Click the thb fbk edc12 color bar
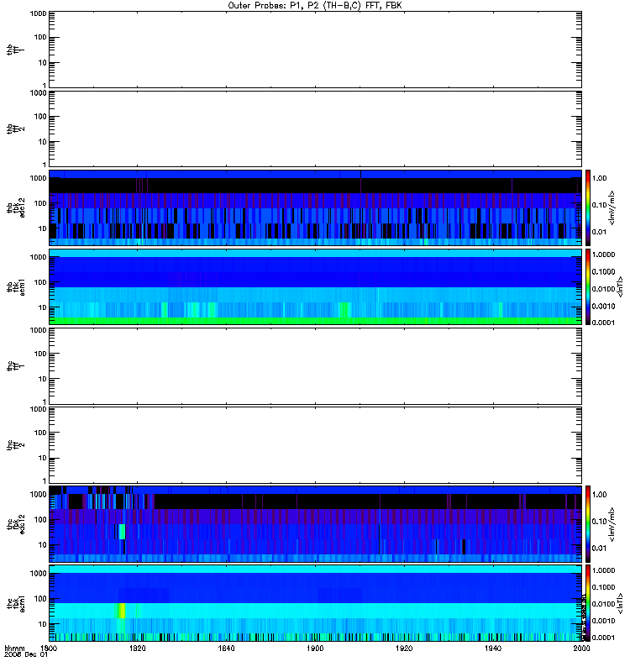Image resolution: width=630 pixels, height=672 pixels. click(x=588, y=207)
